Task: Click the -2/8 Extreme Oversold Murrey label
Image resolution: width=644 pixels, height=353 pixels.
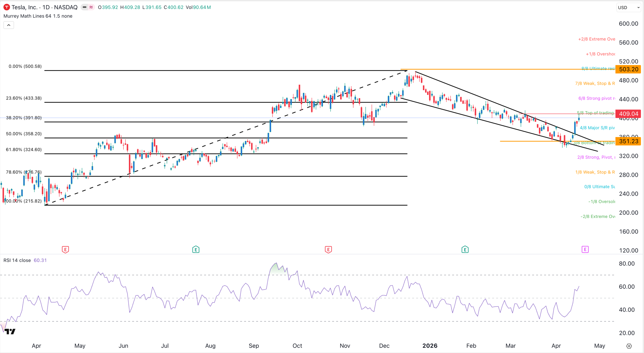Action: (x=598, y=216)
